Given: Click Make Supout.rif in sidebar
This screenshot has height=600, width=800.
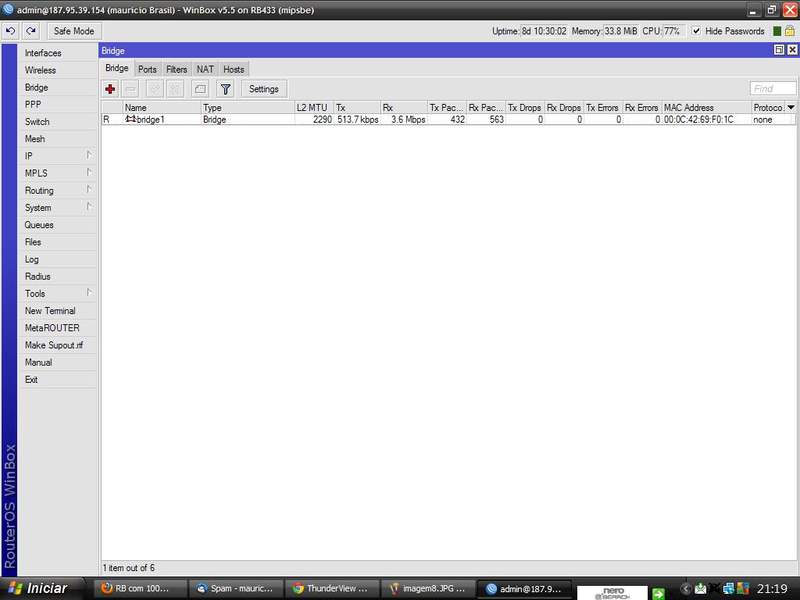Looking at the screenshot, I should click(58, 345).
